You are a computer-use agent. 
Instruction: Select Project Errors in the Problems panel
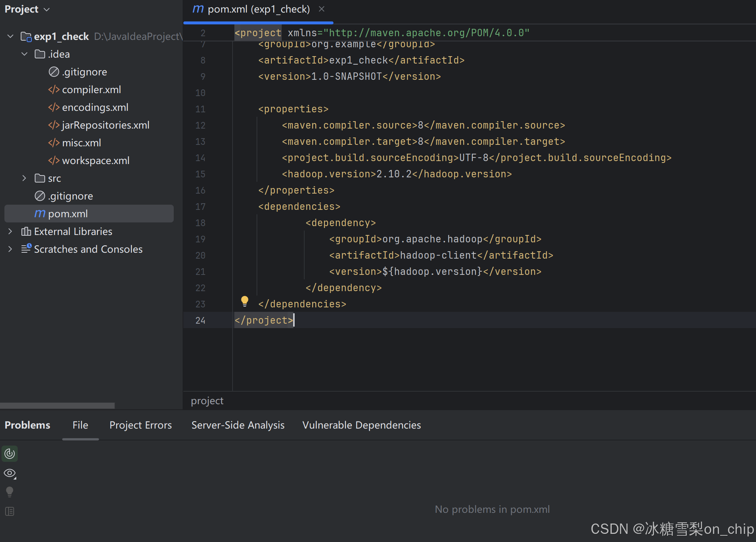[x=140, y=425]
